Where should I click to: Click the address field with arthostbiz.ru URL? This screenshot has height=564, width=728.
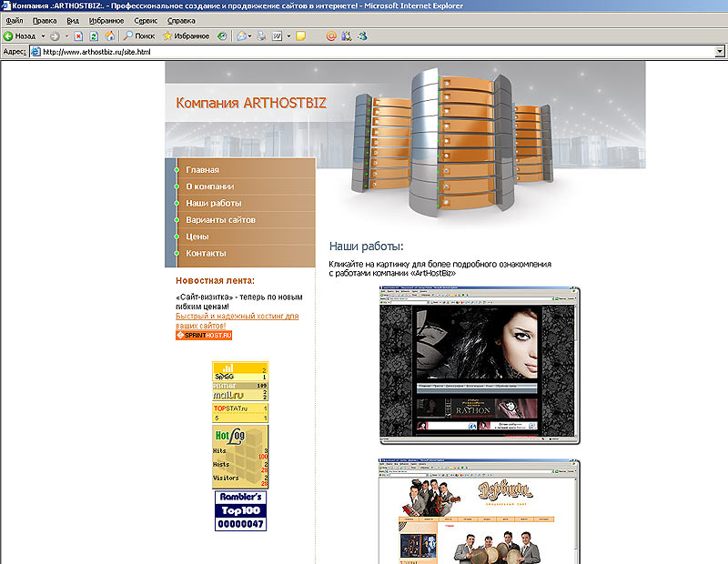tap(372, 52)
